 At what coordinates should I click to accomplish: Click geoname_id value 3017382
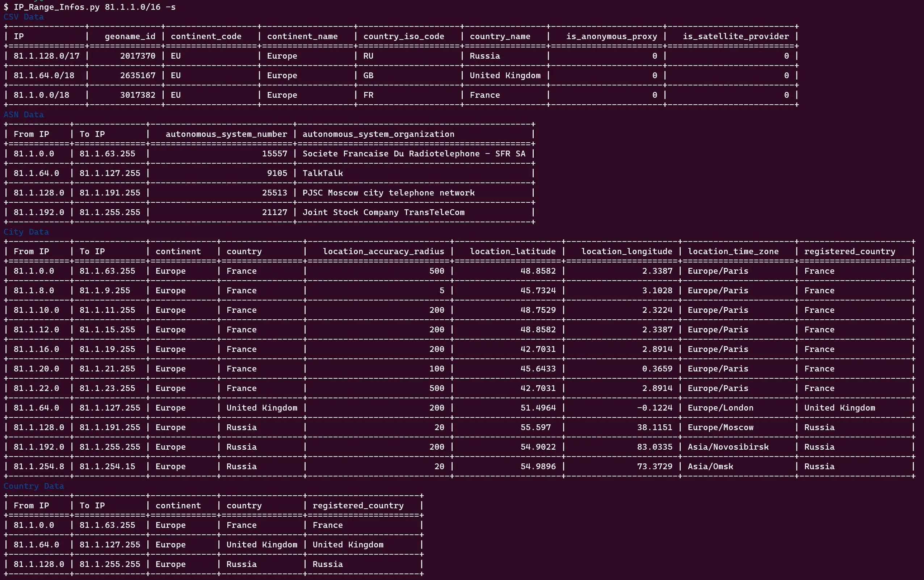tap(138, 95)
